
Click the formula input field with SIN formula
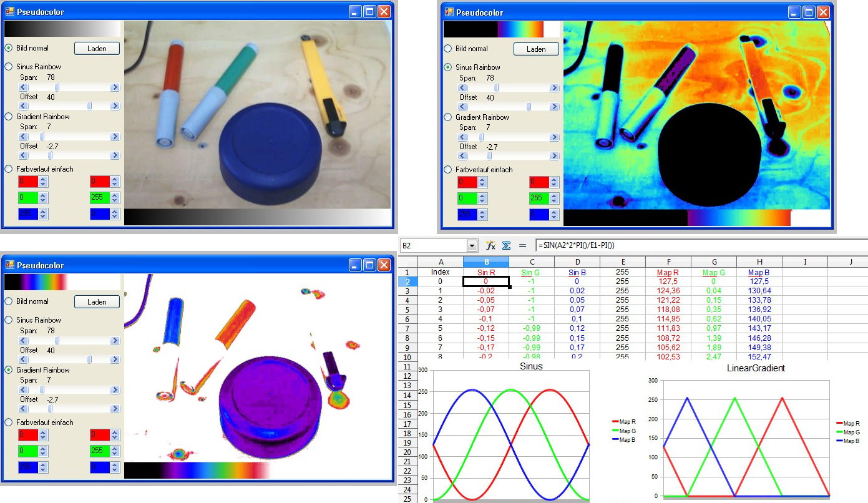pos(686,246)
